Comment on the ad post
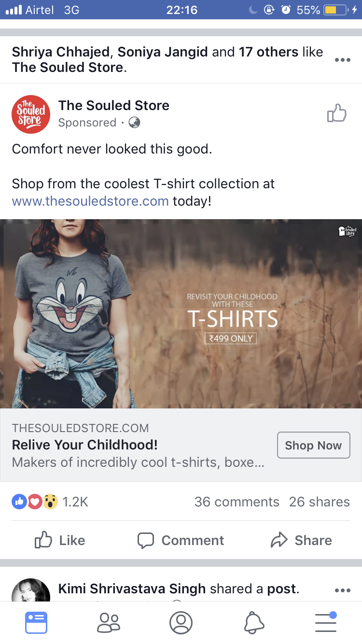 point(181,540)
